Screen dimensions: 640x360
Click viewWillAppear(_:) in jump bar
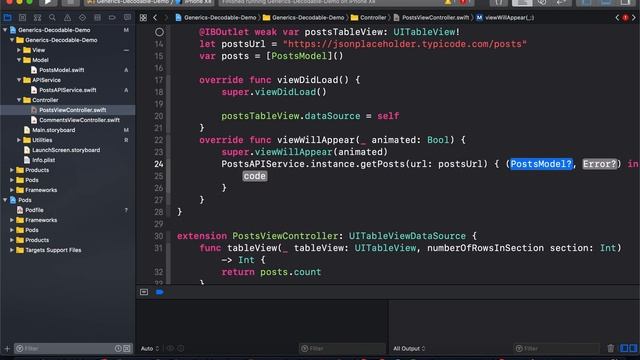(x=505, y=18)
